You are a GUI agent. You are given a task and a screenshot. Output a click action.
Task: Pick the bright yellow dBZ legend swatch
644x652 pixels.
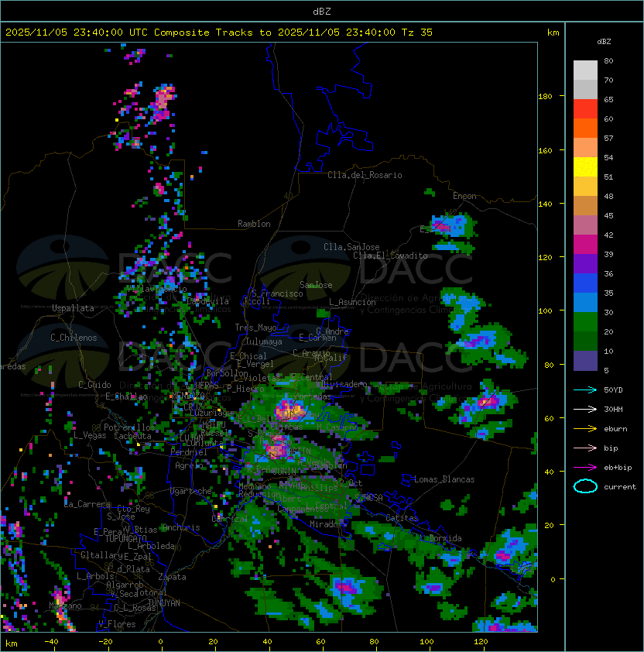coord(585,167)
